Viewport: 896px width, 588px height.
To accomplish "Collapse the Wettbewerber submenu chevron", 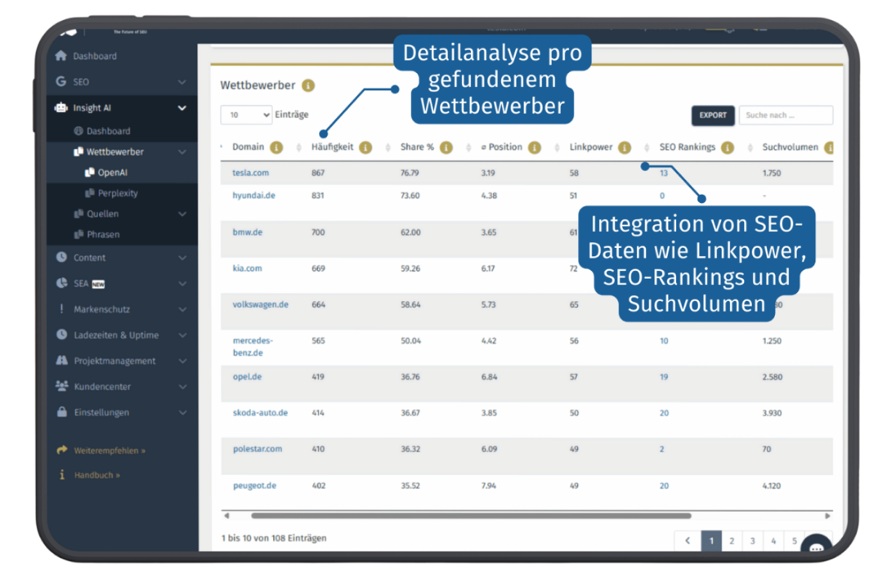I will [x=181, y=152].
